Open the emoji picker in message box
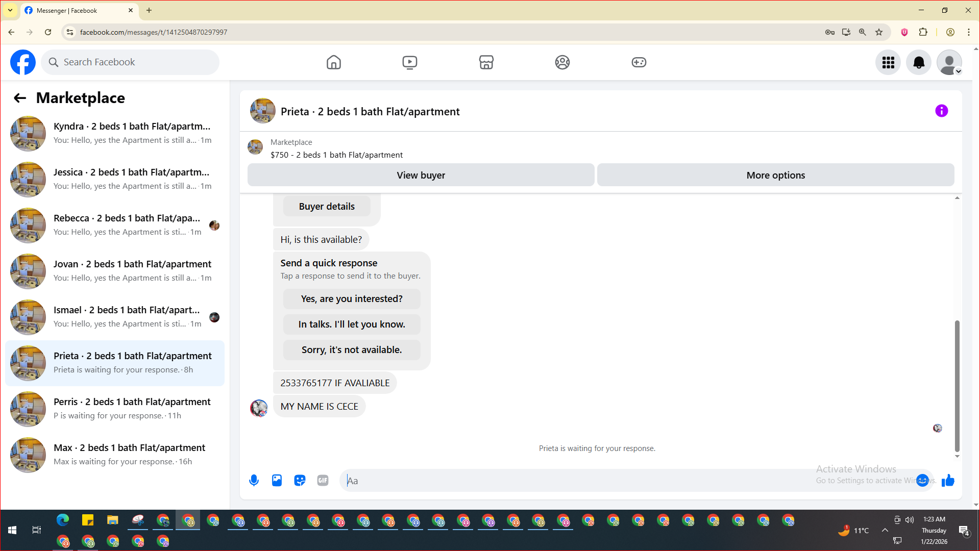 pyautogui.click(x=922, y=480)
